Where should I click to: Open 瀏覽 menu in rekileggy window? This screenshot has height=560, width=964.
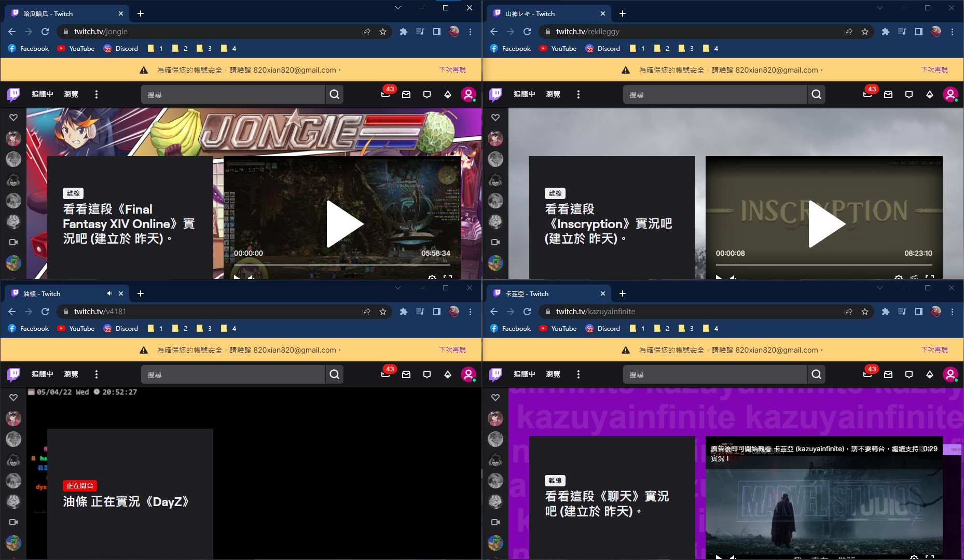coord(553,94)
